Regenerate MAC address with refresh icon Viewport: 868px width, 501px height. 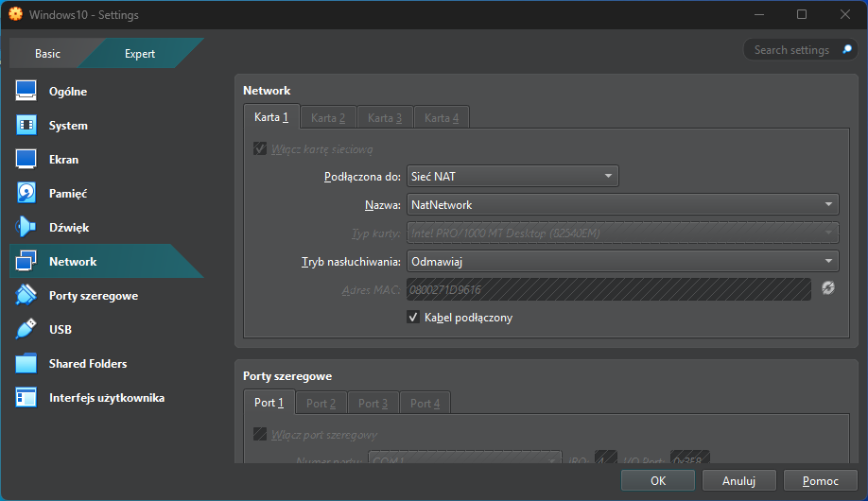pos(828,288)
